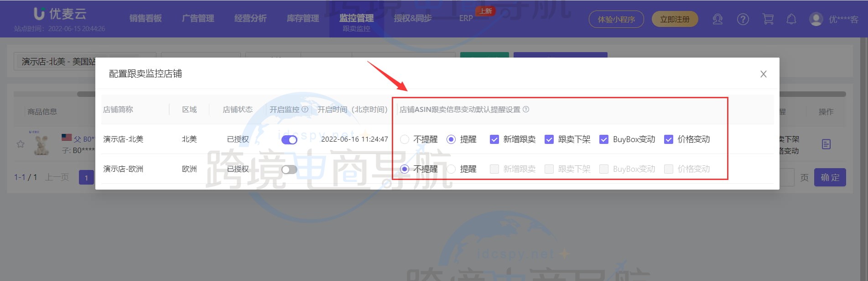The width and height of the screenshot is (868, 281).
Task: Click the 商品信息 column header
Action: pyautogui.click(x=42, y=111)
